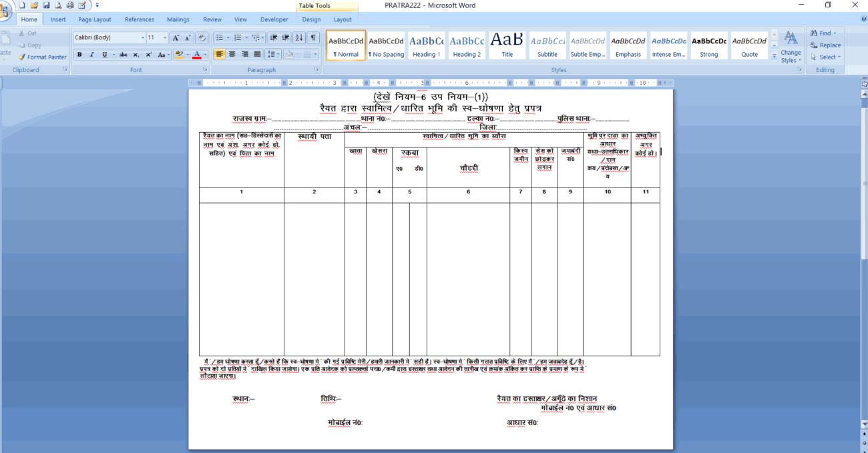The width and height of the screenshot is (868, 453).
Task: Click the New document icon in quick access toolbar
Action: tap(22, 5)
